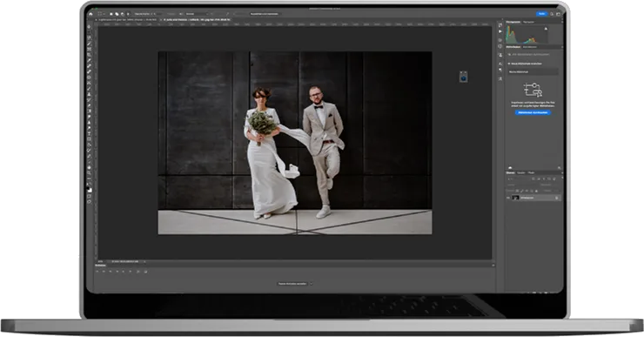Switch to the Bibliotheken panel tab
This screenshot has width=644, height=337.
[x=513, y=47]
